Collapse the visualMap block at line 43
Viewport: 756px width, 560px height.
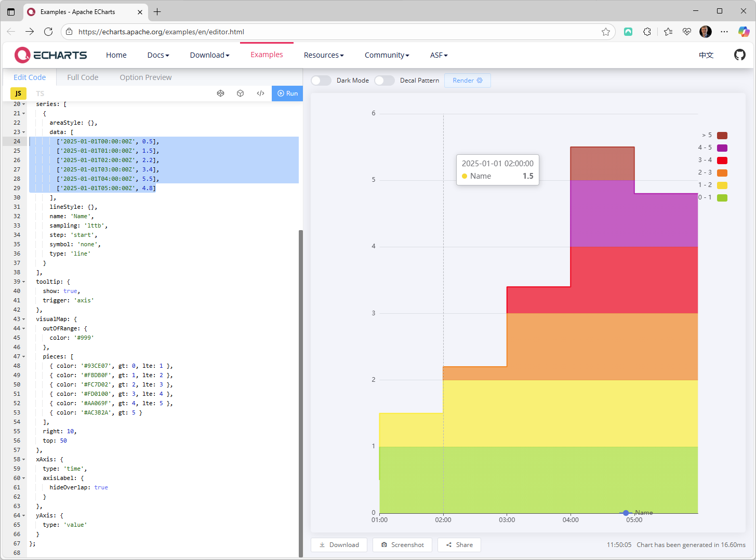point(24,319)
